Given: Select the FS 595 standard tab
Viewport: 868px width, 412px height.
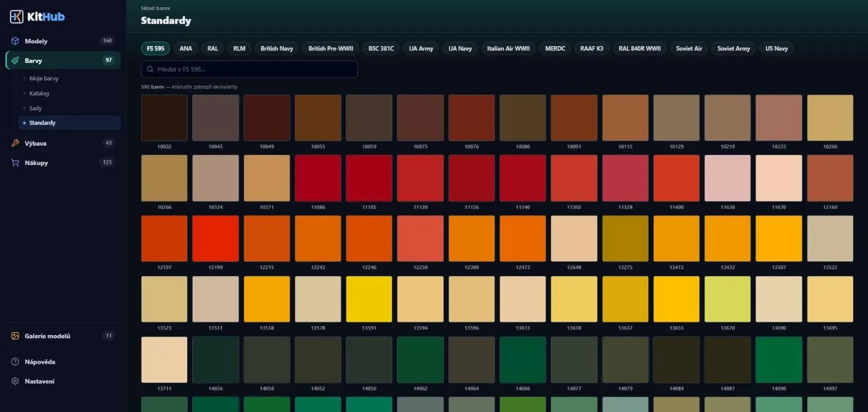Looking at the screenshot, I should 156,49.
